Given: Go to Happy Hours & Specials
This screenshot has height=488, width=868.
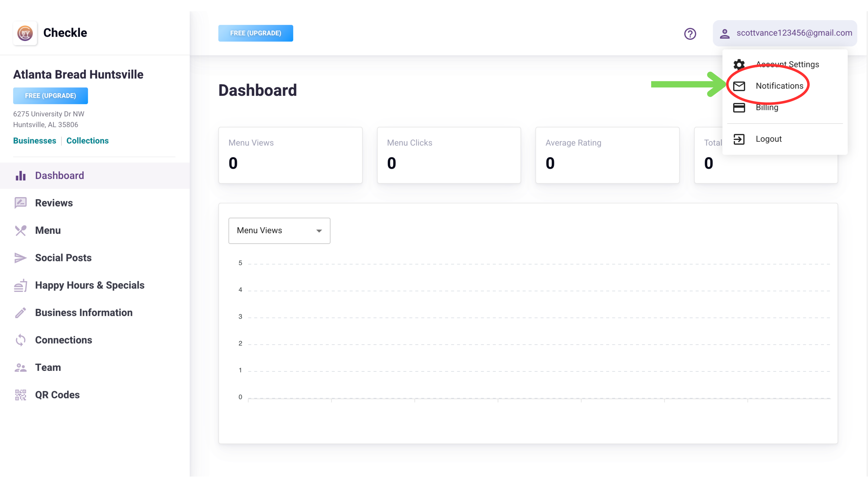Looking at the screenshot, I should tap(95, 285).
